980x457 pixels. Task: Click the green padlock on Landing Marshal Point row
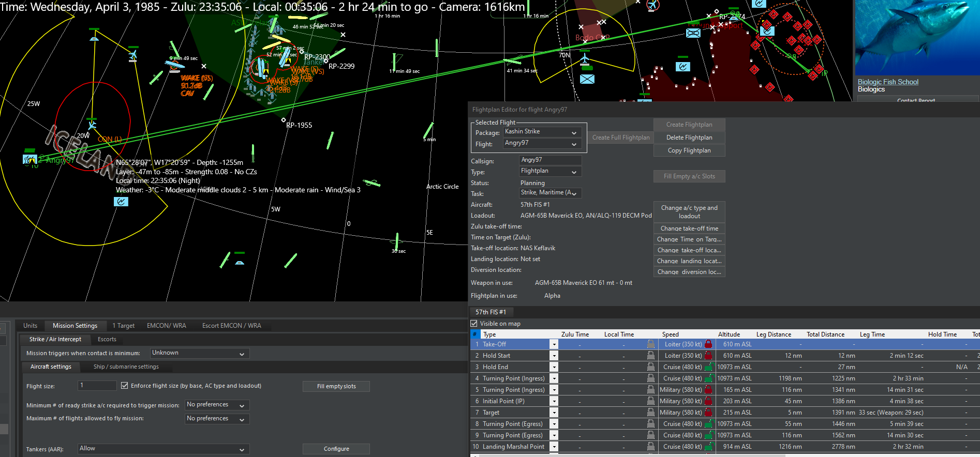(x=708, y=447)
